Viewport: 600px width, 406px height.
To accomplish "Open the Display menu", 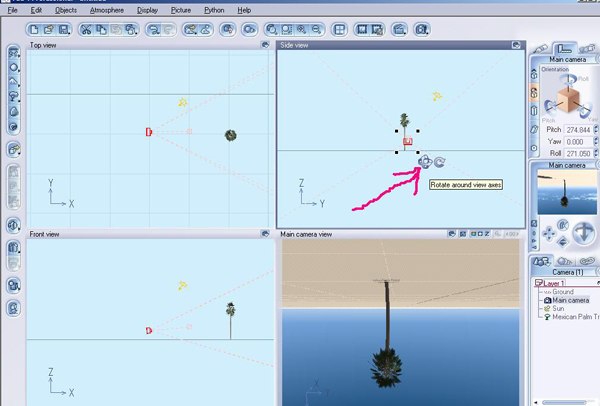I will [x=147, y=10].
